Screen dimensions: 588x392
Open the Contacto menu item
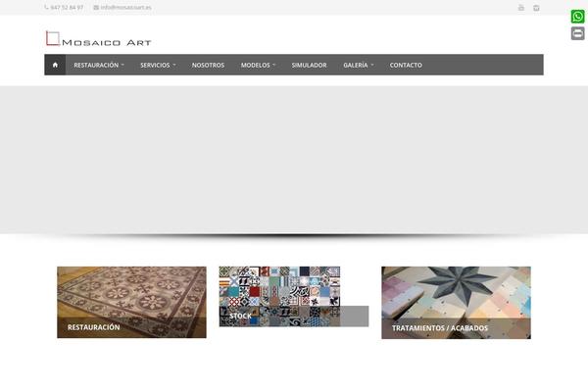406,65
